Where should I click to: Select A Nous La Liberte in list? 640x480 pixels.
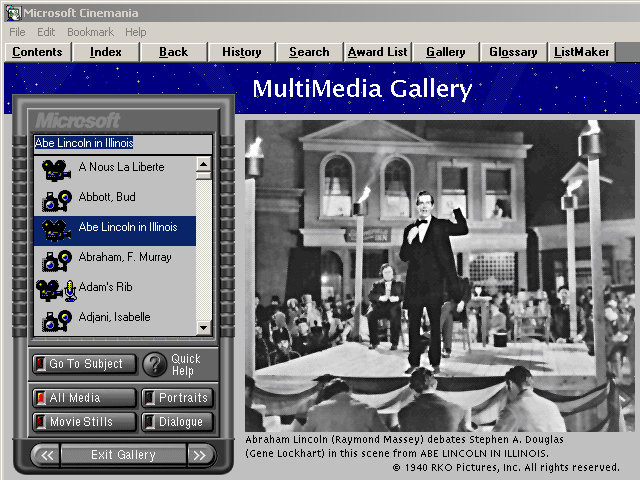pos(115,171)
